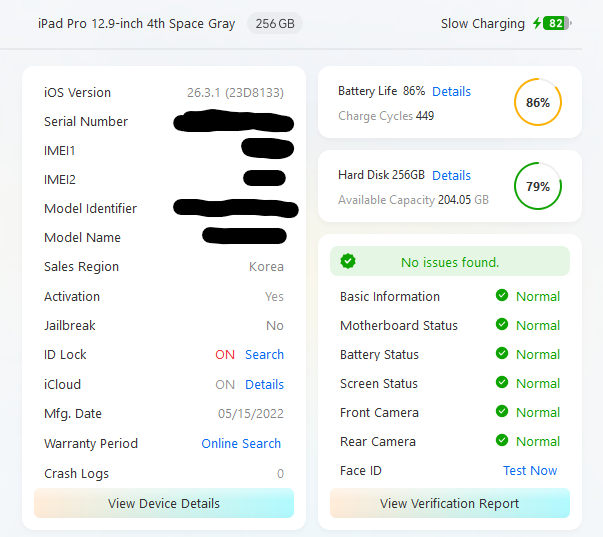
Task: Click the green lightning charging bolt icon
Action: coord(537,23)
